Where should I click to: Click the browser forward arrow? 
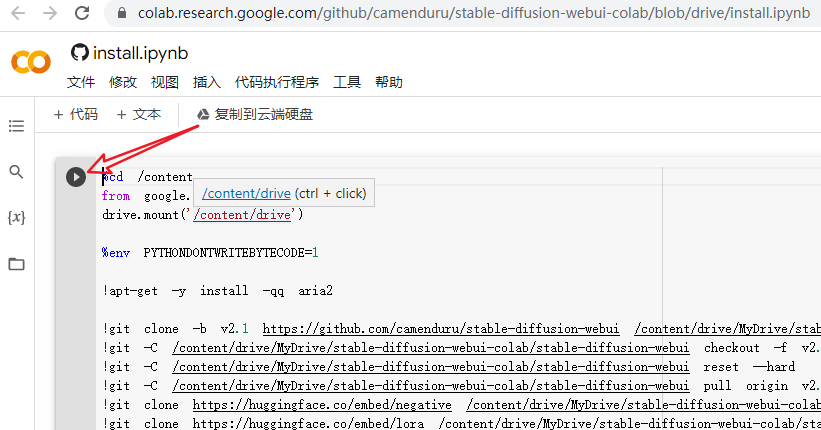(50, 13)
